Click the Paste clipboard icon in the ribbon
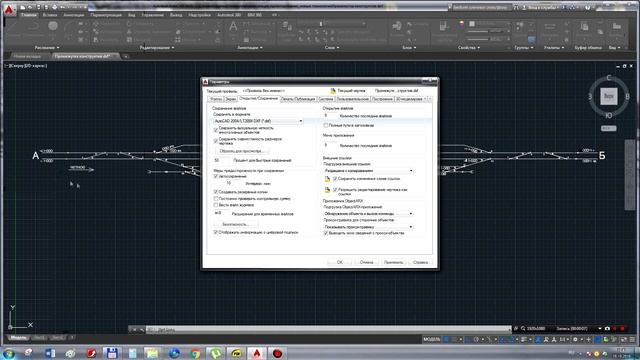The image size is (640, 360). click(x=584, y=27)
